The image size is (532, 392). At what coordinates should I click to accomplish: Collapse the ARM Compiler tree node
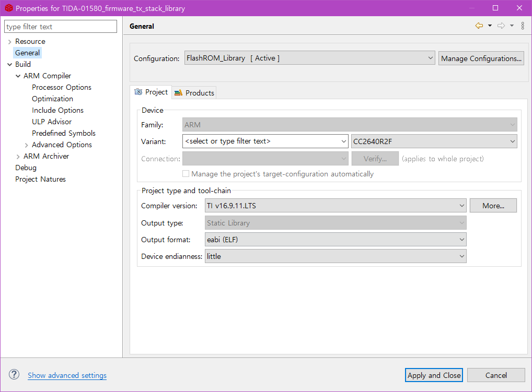coord(18,76)
